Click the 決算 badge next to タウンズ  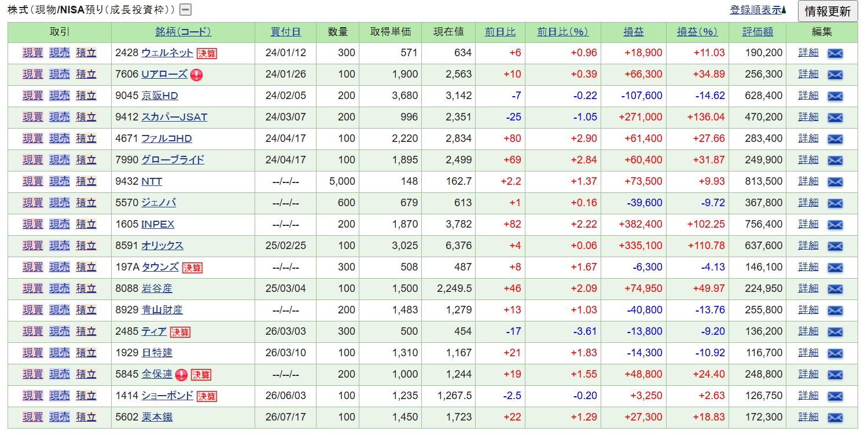click(192, 268)
